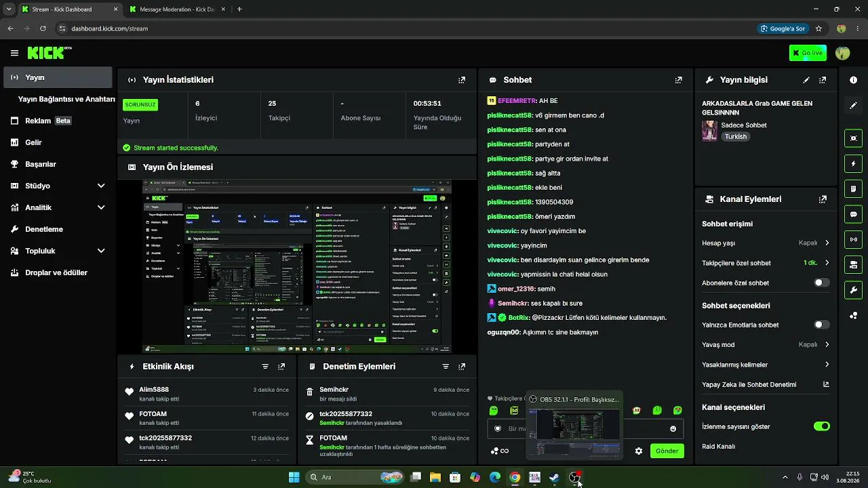Click the info icon in right rail
Screen dimensions: 868x488
tap(853, 80)
